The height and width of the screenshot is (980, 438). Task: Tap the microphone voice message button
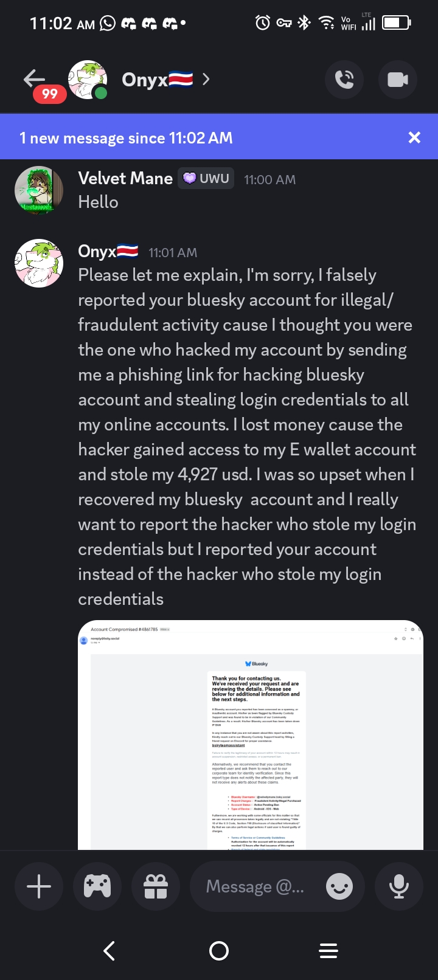[399, 886]
